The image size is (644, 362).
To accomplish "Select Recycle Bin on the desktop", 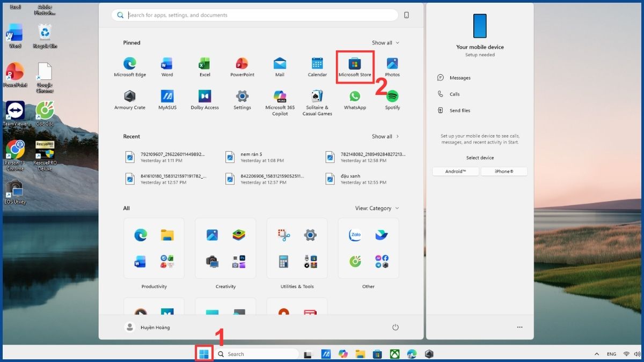I will tap(45, 36).
